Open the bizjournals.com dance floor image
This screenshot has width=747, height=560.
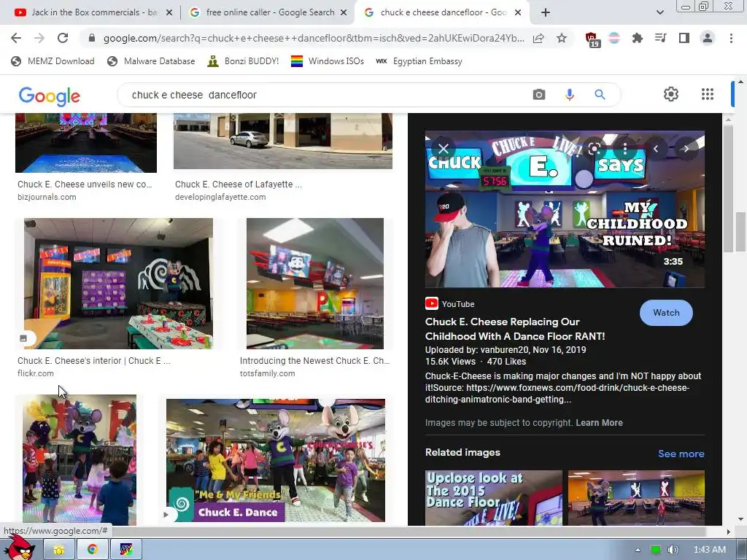[86, 143]
